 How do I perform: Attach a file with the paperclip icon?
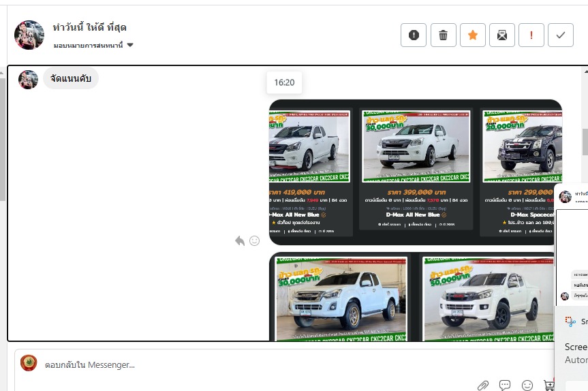coord(483,385)
